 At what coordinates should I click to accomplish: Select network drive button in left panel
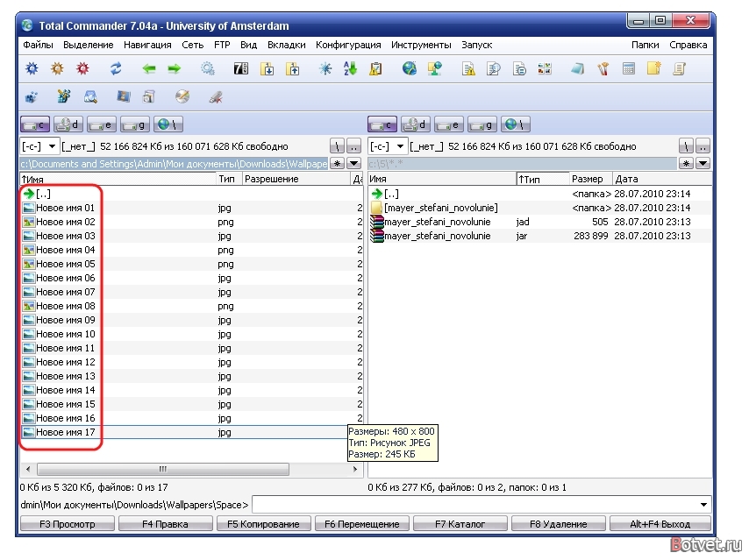point(168,124)
